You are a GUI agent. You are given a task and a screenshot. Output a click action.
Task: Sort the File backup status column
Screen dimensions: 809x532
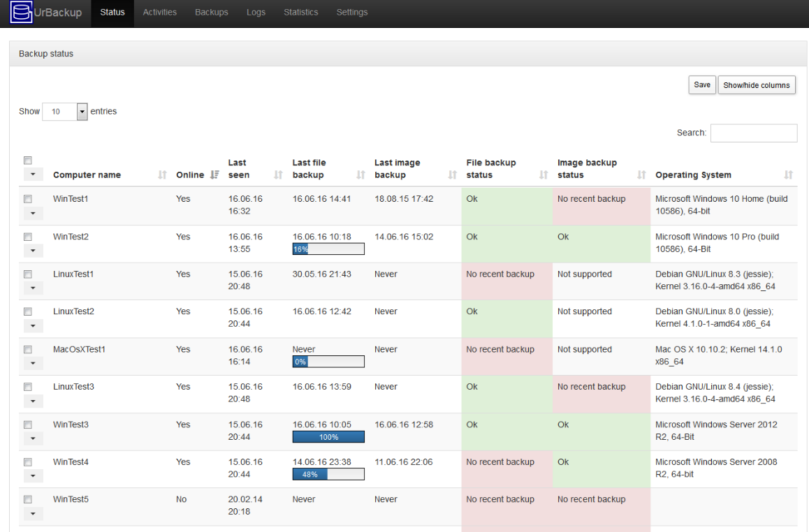(543, 175)
